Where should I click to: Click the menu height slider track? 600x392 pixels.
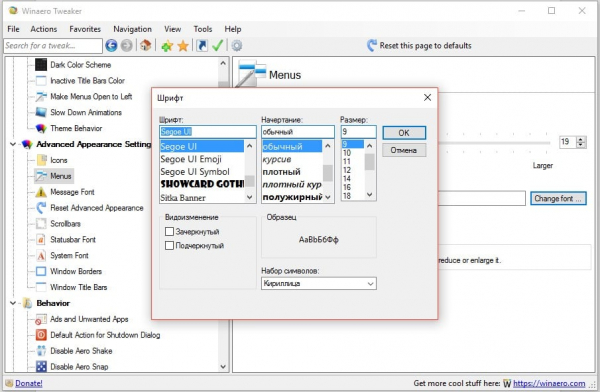[x=494, y=143]
